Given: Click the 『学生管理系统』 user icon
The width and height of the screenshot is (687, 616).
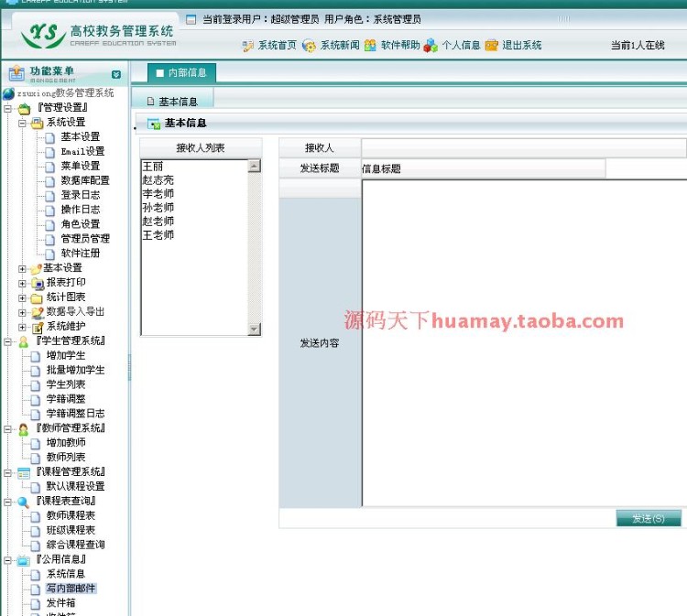Looking at the screenshot, I should pyautogui.click(x=24, y=341).
